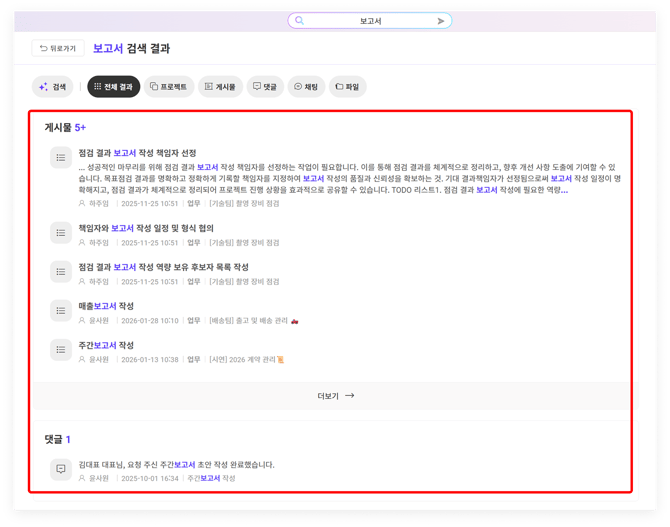Click list icon beside 책임자와 보고서 작성 일정 post
This screenshot has width=670, height=527.
point(60,233)
